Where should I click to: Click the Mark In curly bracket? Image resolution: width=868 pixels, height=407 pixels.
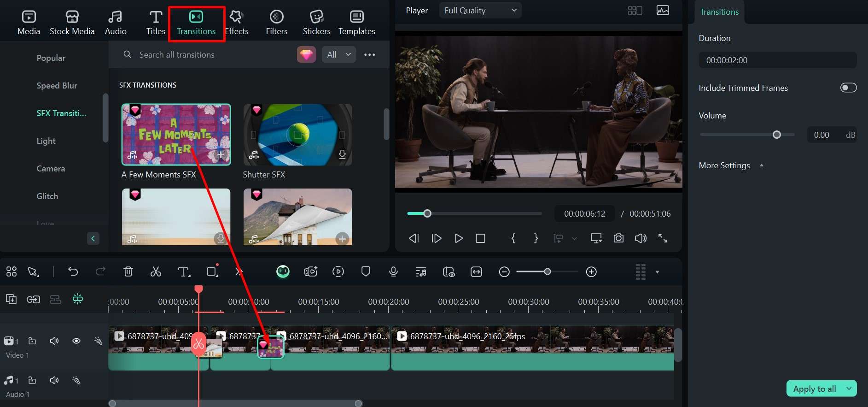513,238
